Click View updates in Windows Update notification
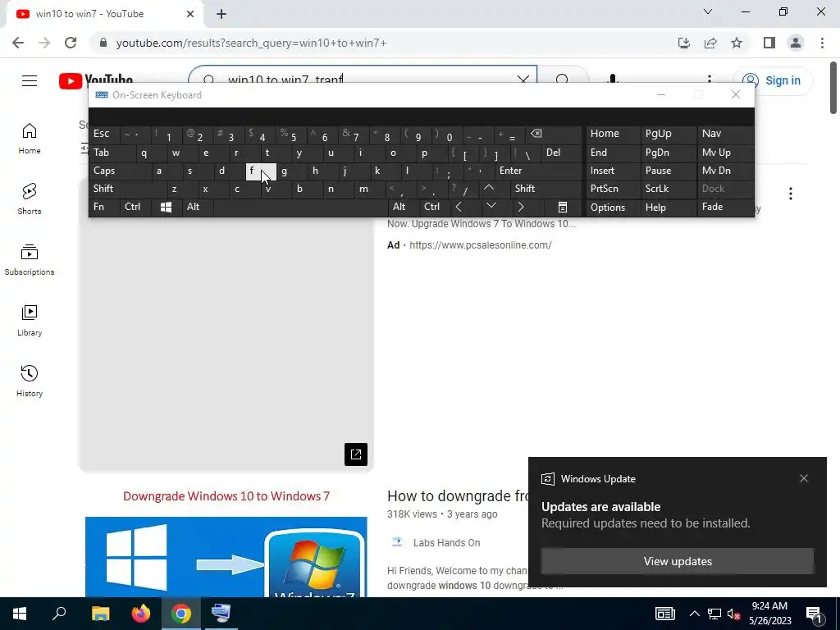This screenshot has height=630, width=840. click(677, 561)
